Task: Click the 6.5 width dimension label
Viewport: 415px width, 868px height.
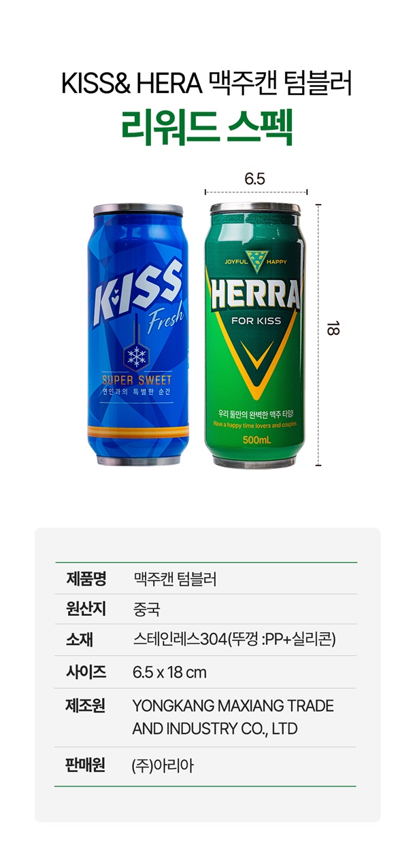Action: point(254,179)
